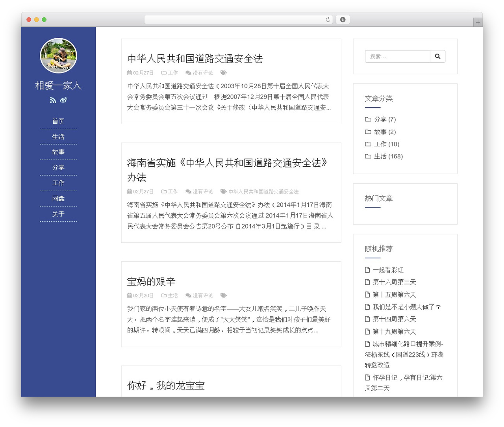Click the search magnifier button

pos(437,56)
